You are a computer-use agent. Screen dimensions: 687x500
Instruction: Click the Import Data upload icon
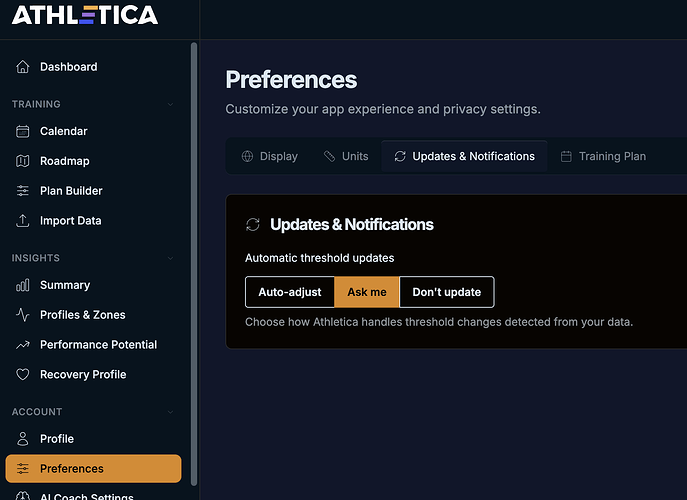pyautogui.click(x=23, y=221)
